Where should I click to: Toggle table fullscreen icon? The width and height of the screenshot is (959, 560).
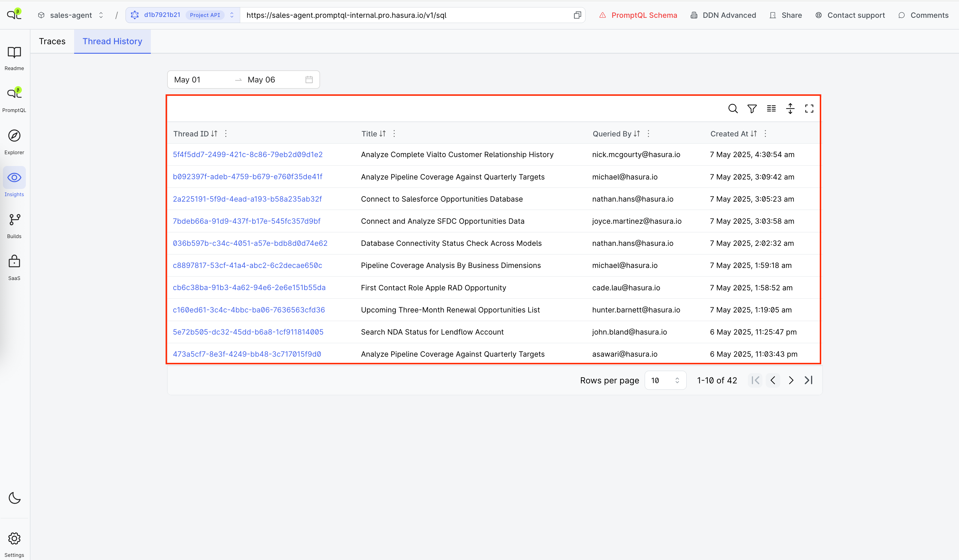click(809, 109)
